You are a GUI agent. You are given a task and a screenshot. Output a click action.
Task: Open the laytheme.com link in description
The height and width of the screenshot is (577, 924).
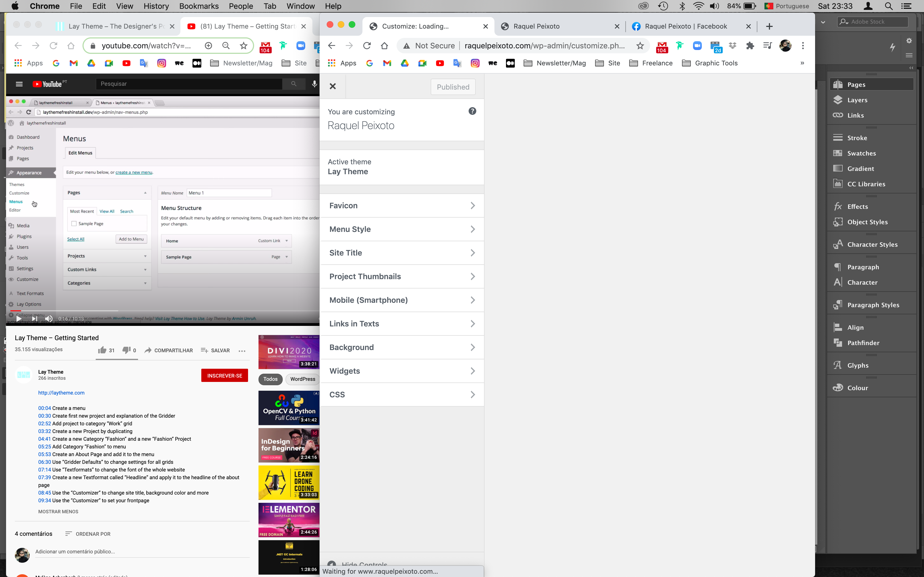point(61,393)
